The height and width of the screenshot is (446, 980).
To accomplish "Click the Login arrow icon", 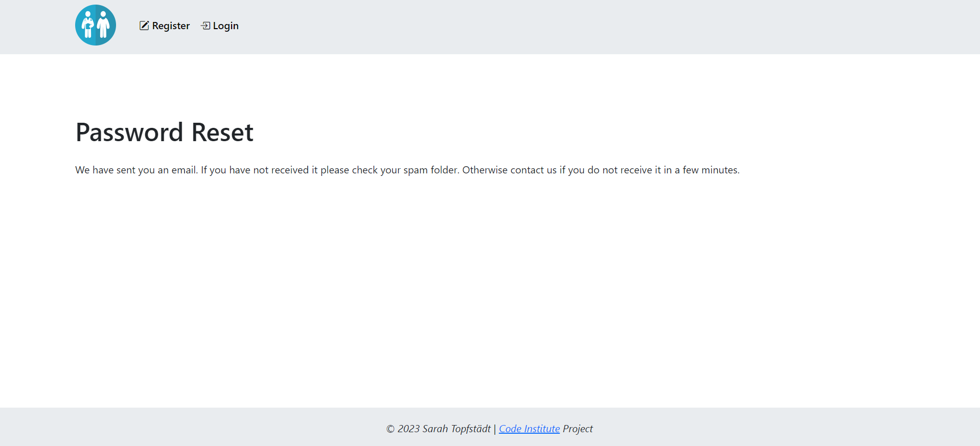I will point(206,26).
